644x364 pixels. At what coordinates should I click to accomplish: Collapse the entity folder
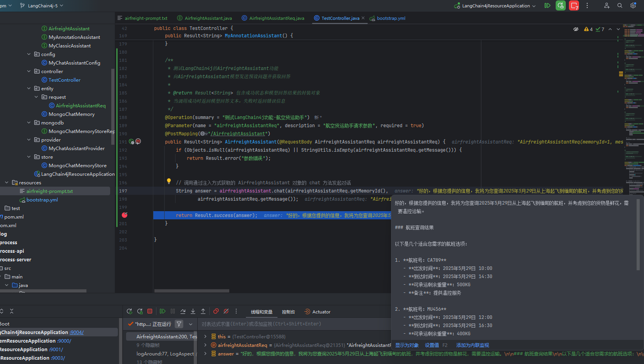point(29,88)
